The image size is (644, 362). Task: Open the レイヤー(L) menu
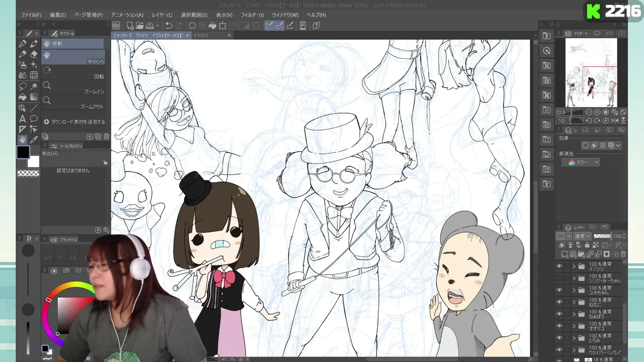pos(163,15)
